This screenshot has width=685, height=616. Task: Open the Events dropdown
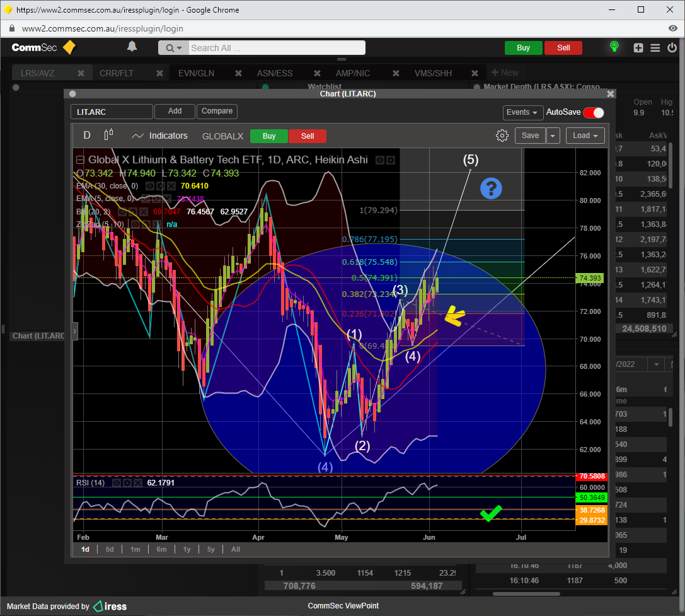click(523, 112)
